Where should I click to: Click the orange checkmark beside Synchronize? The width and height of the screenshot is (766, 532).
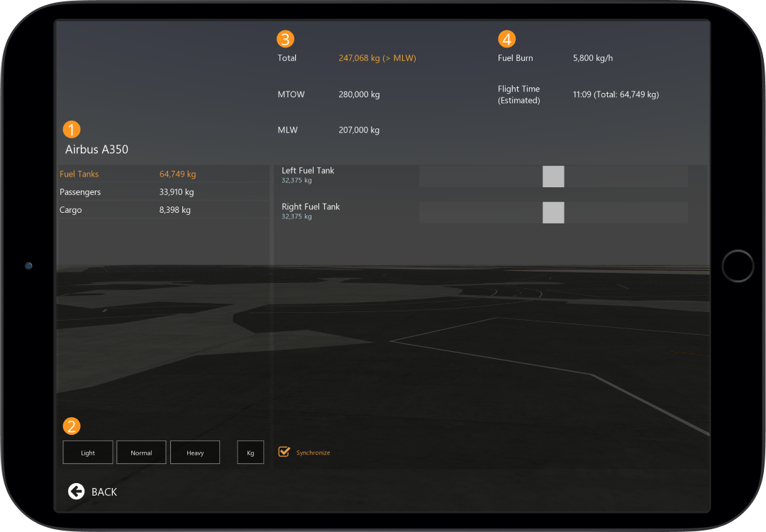point(284,452)
